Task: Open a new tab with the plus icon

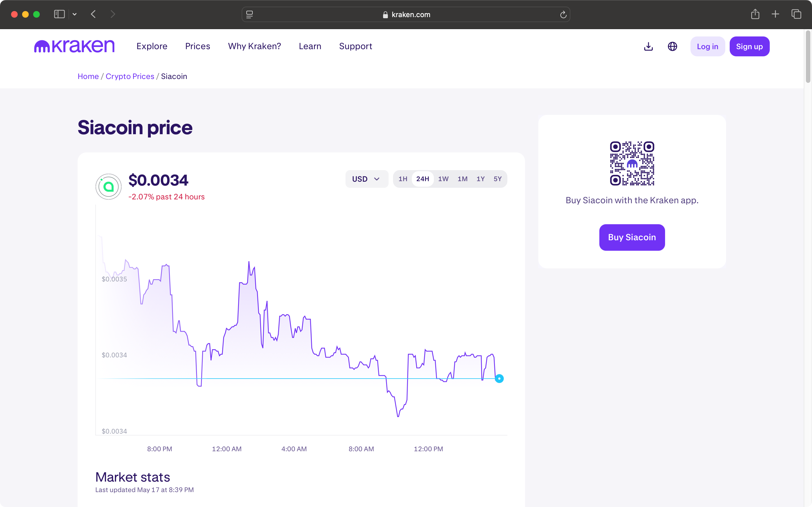Action: coord(775,14)
